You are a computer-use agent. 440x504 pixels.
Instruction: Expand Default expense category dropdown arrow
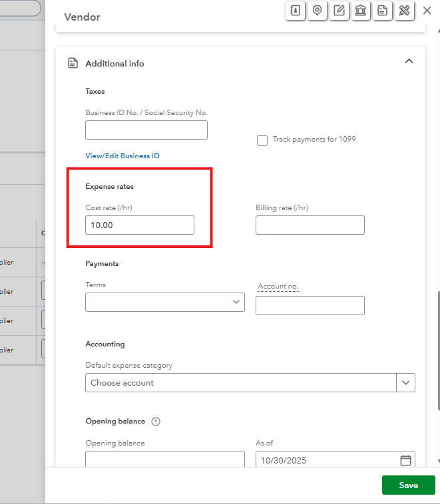(x=405, y=382)
